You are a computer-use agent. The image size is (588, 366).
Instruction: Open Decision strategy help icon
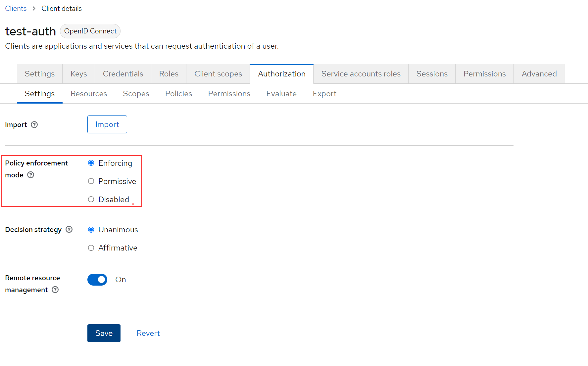pos(69,229)
